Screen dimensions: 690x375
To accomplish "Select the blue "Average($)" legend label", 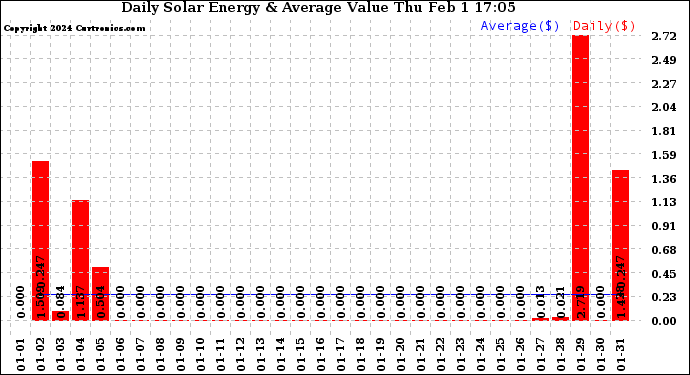I will pos(520,26).
